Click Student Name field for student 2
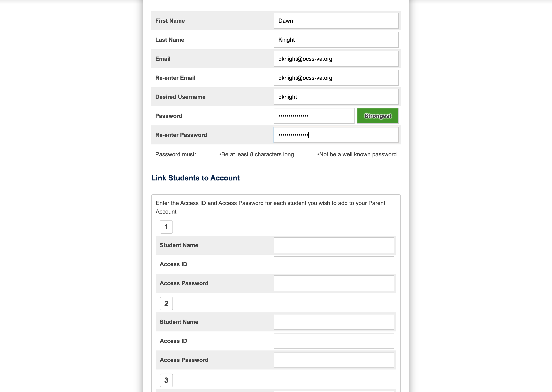The height and width of the screenshot is (392, 552). (x=334, y=322)
